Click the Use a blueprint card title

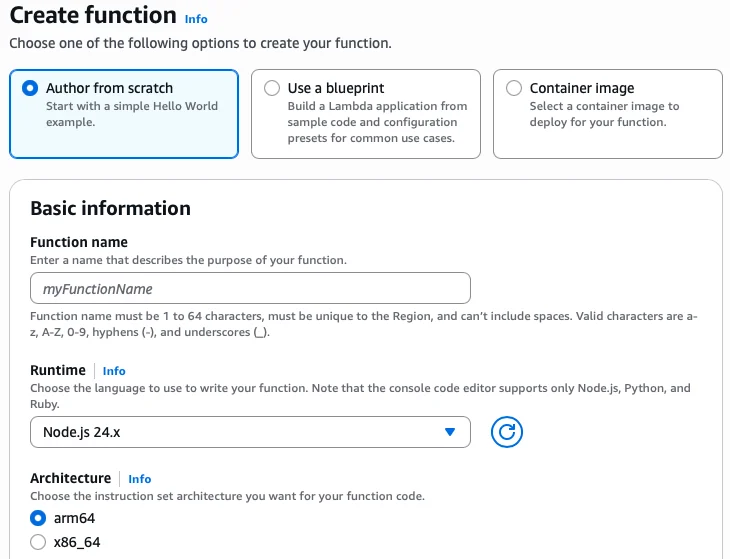(336, 88)
